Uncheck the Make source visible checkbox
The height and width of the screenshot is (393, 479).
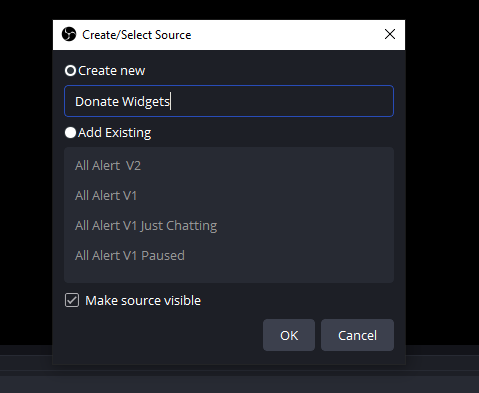coord(72,300)
